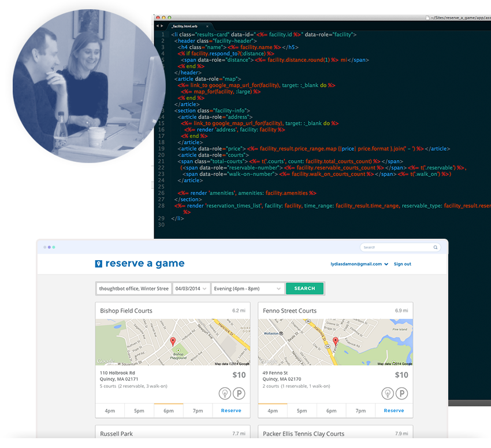The height and width of the screenshot is (448, 491).
Task: Click the $10 price on Bishop Field card
Action: (x=239, y=375)
